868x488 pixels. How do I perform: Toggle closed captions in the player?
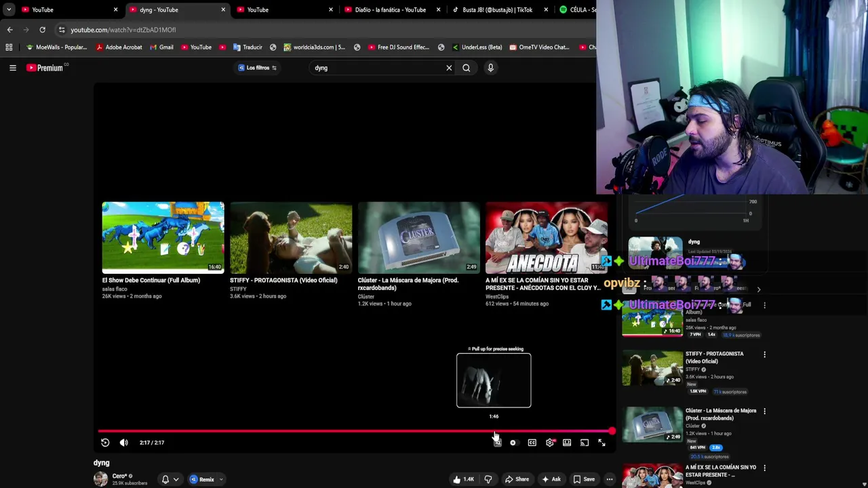(x=532, y=443)
